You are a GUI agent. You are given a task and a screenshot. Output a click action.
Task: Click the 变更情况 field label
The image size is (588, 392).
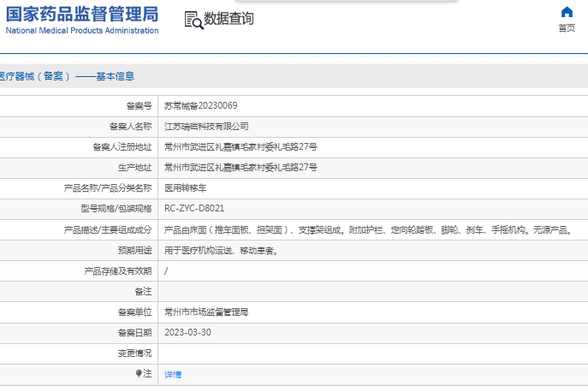[135, 353]
